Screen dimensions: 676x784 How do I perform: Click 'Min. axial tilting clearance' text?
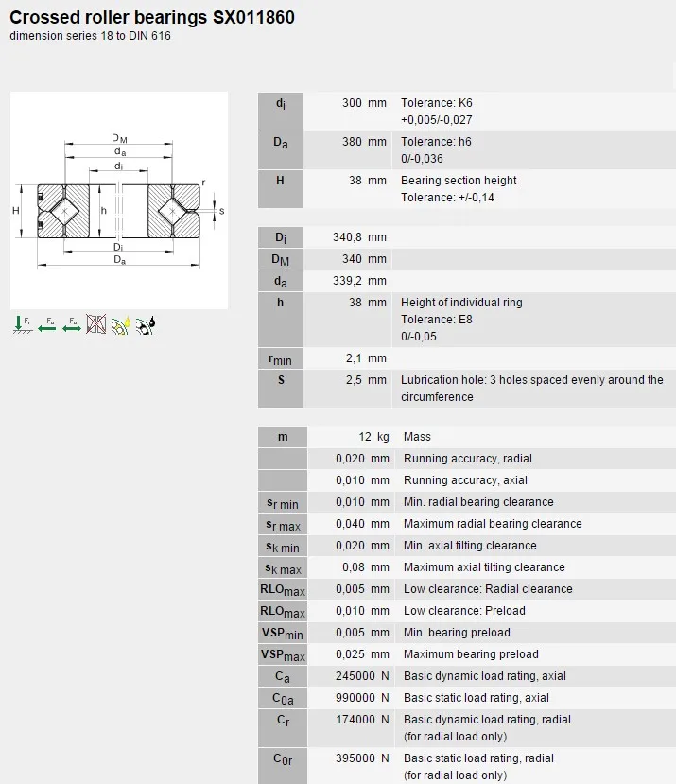[470, 546]
